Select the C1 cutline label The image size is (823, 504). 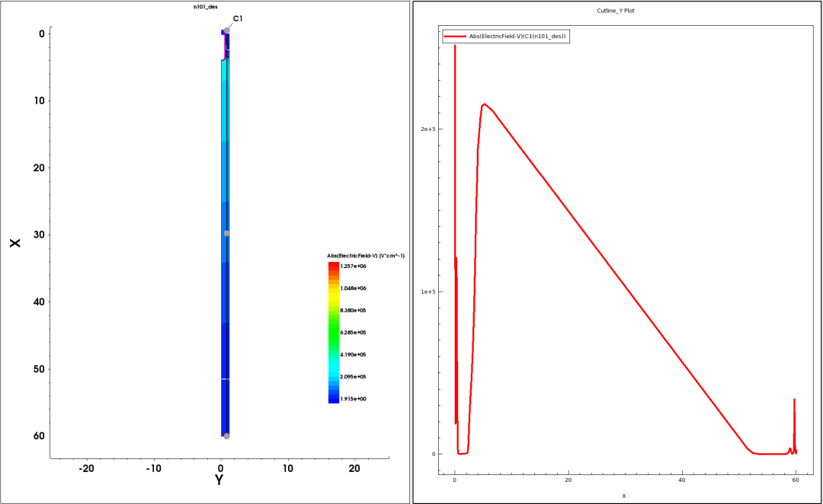click(x=238, y=18)
